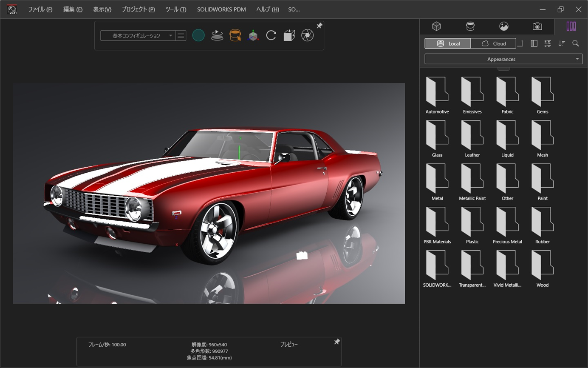Open the Emissives folder

[x=472, y=95]
